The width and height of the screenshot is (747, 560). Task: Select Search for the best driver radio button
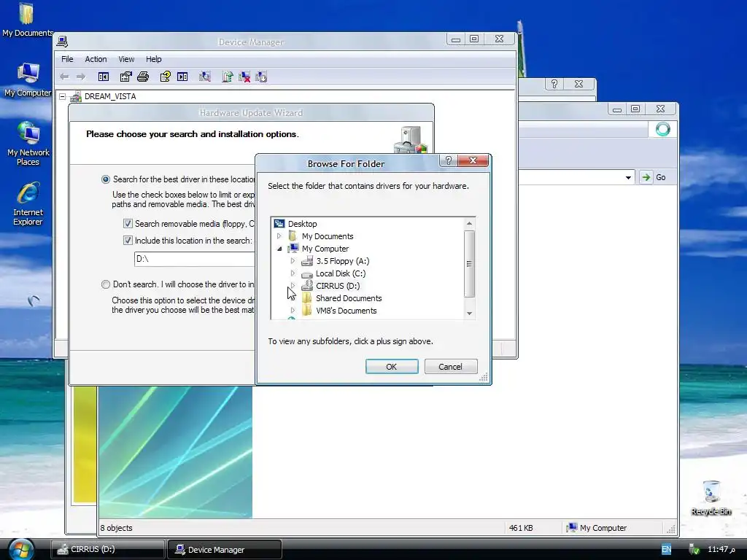(x=105, y=179)
